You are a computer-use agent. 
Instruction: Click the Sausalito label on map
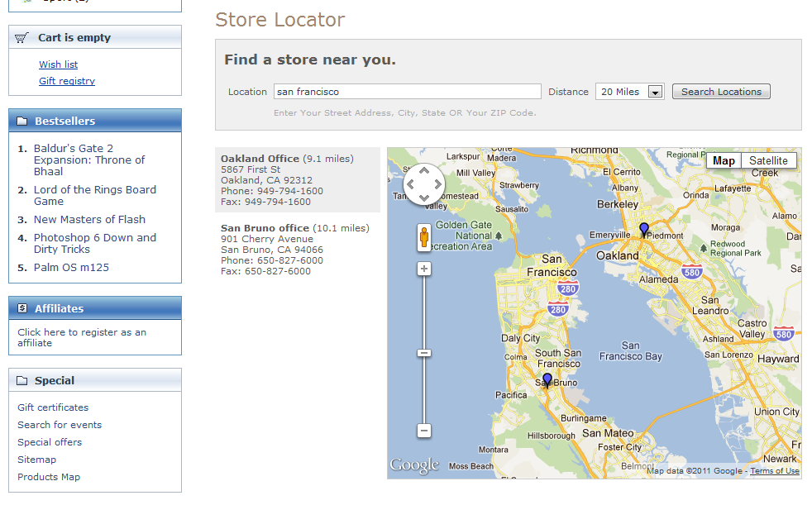(x=512, y=209)
